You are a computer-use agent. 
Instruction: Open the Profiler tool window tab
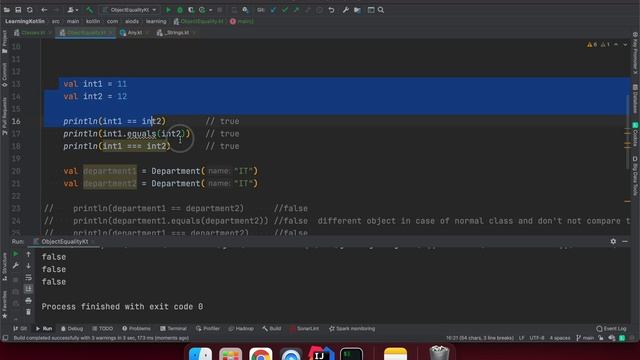tap(208, 329)
